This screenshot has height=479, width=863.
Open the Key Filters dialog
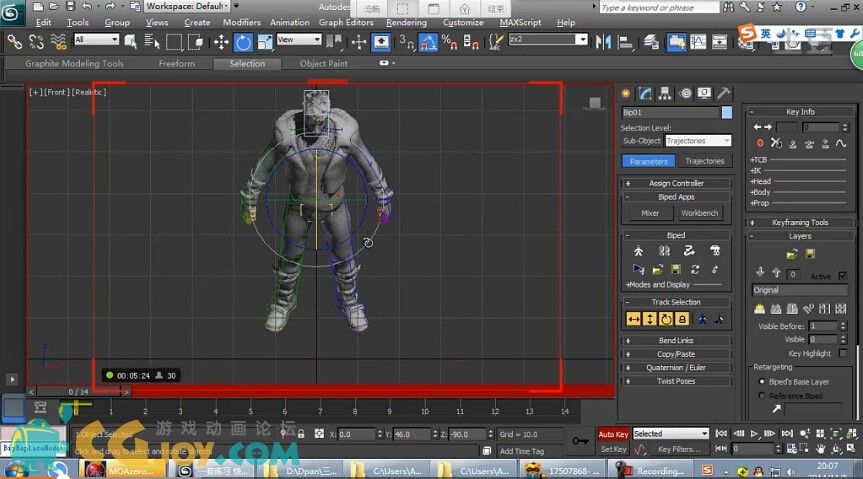click(679, 449)
